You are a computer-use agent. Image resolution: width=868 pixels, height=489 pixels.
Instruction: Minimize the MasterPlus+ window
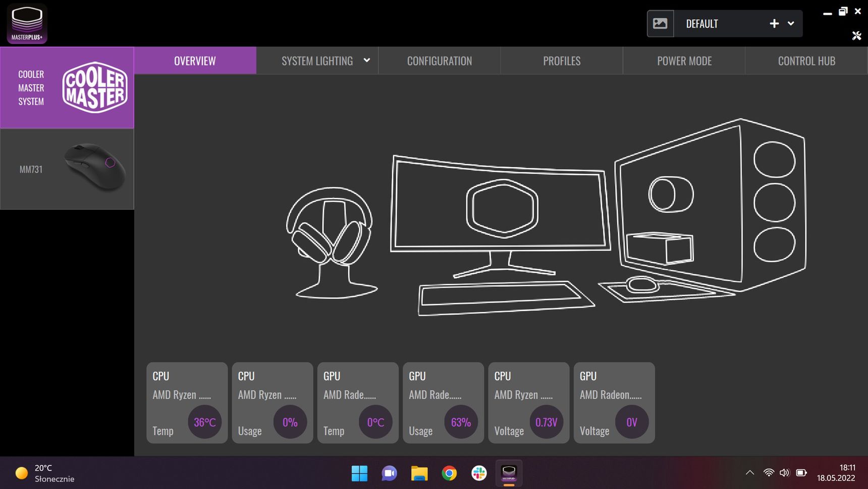pos(827,13)
